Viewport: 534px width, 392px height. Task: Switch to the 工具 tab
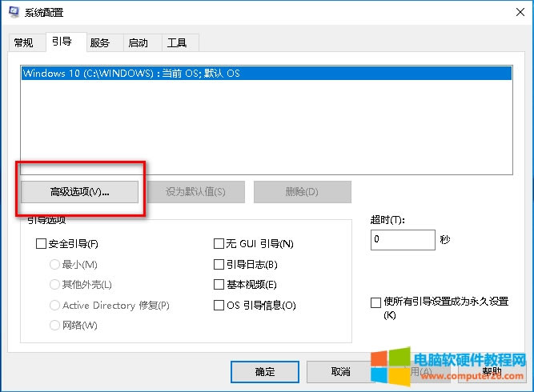[x=177, y=42]
